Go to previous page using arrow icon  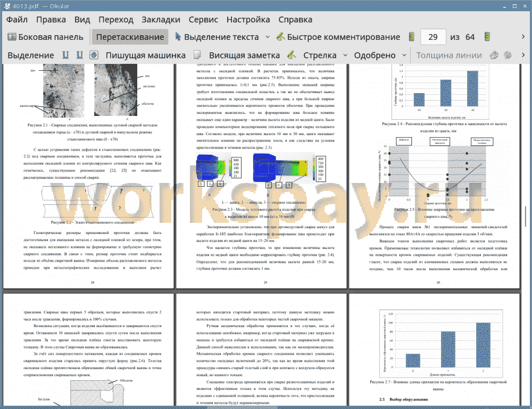click(x=412, y=37)
